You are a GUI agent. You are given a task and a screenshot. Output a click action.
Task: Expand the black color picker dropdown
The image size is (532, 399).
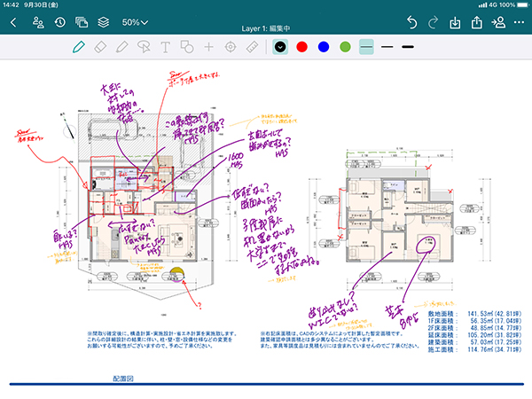tap(280, 46)
